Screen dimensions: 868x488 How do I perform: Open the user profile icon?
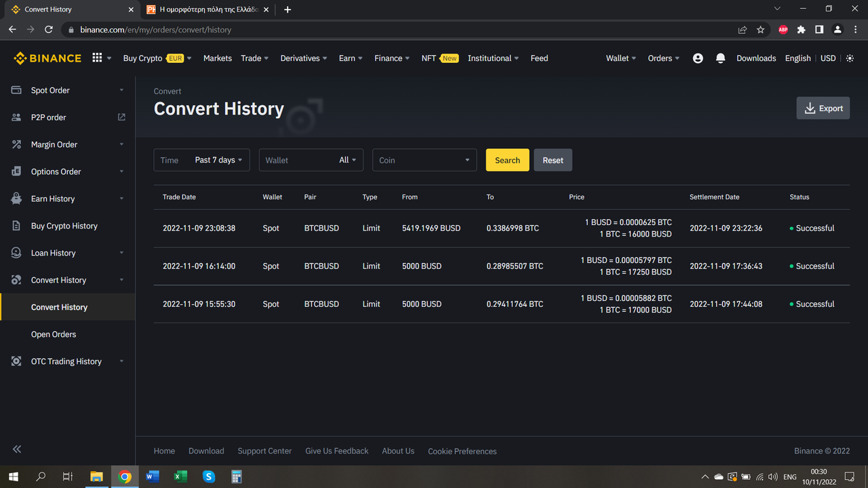coord(698,58)
